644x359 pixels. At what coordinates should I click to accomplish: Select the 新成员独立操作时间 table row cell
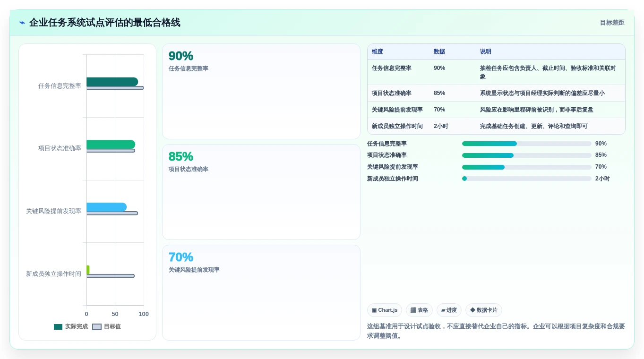tap(397, 126)
